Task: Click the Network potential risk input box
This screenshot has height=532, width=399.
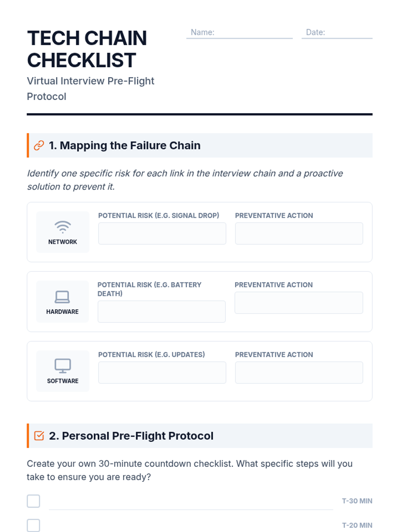Action: pyautogui.click(x=162, y=233)
